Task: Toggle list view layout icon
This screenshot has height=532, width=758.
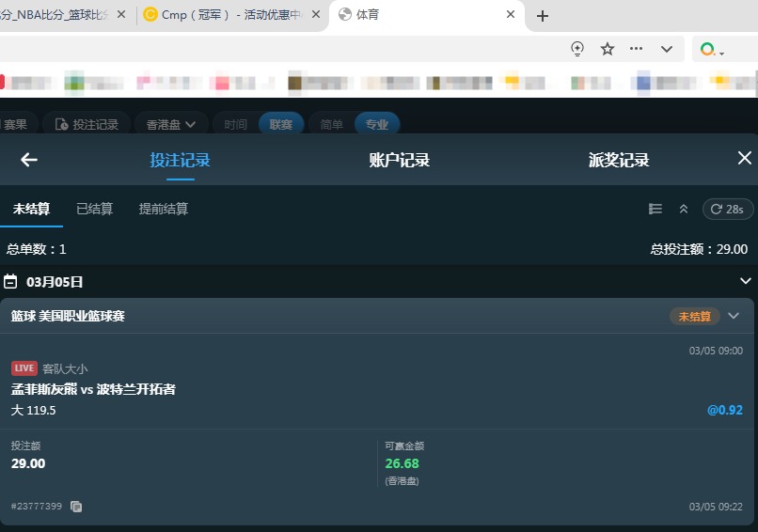Action: pos(655,209)
